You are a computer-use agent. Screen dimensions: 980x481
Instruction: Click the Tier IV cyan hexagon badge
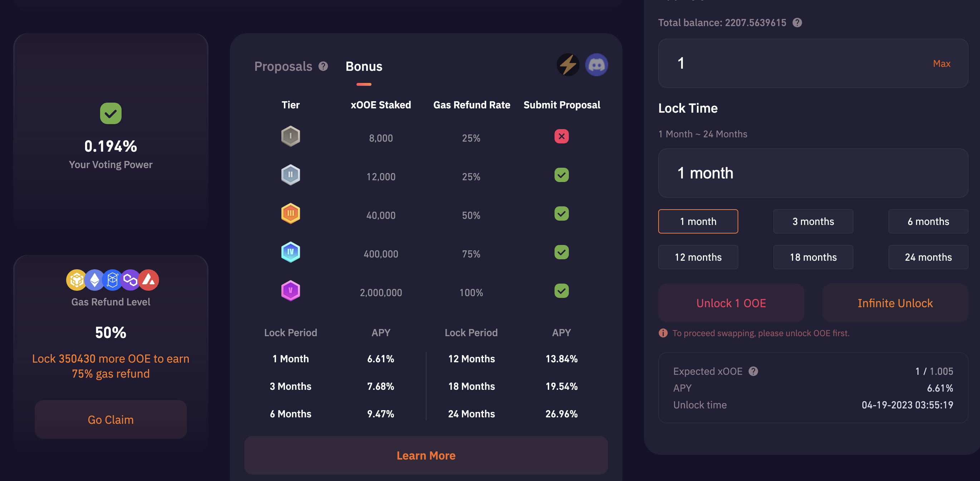[x=290, y=252]
